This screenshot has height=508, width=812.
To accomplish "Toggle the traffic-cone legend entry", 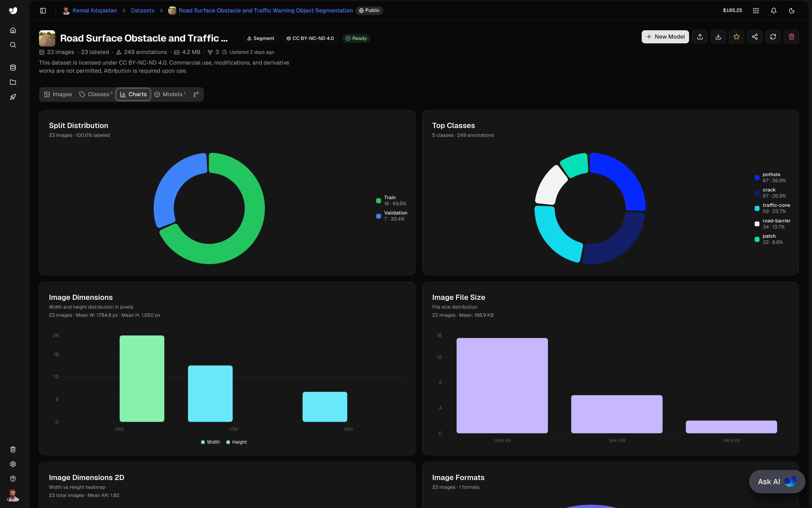I will point(772,208).
